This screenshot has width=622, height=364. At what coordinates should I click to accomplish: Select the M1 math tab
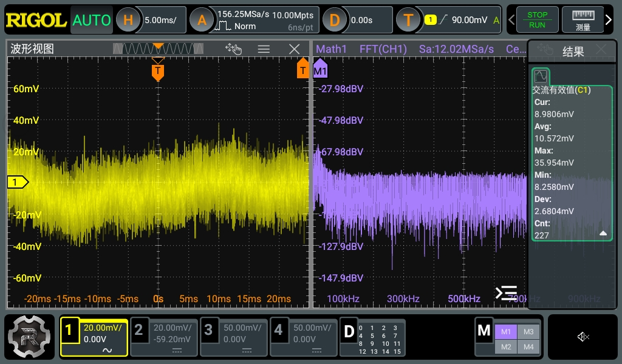(x=505, y=331)
